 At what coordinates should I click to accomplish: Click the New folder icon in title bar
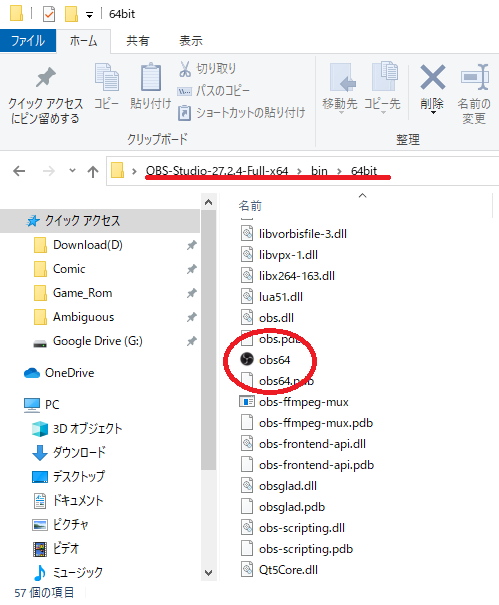point(71,14)
